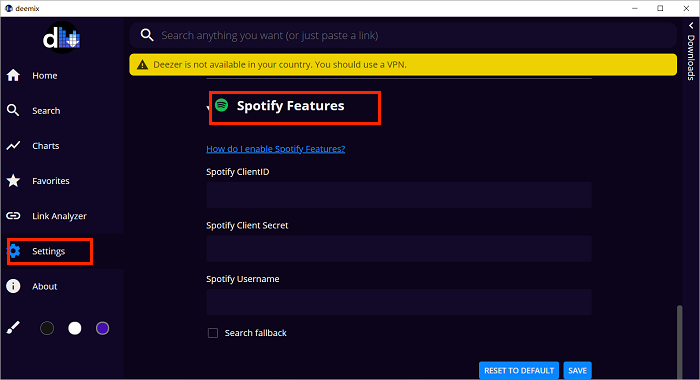Click the Deezer not available warning message
The height and width of the screenshot is (380, 700).
click(x=280, y=65)
